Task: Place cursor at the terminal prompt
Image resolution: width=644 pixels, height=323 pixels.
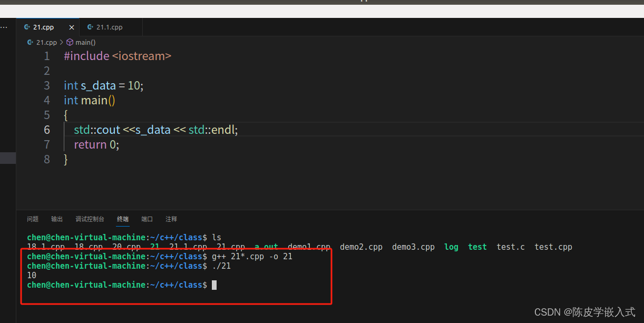Action: [213, 285]
